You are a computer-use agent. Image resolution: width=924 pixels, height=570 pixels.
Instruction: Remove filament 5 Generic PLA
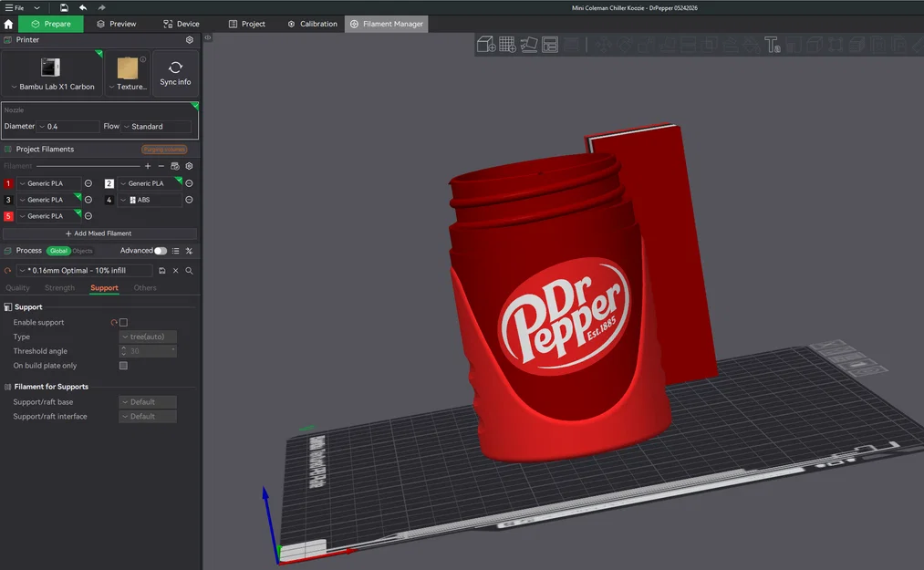pos(88,216)
